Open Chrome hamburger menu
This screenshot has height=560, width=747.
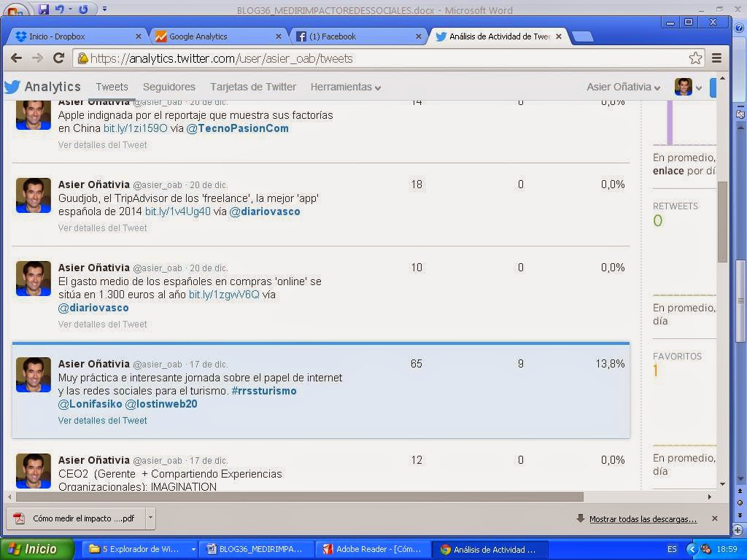pos(716,58)
